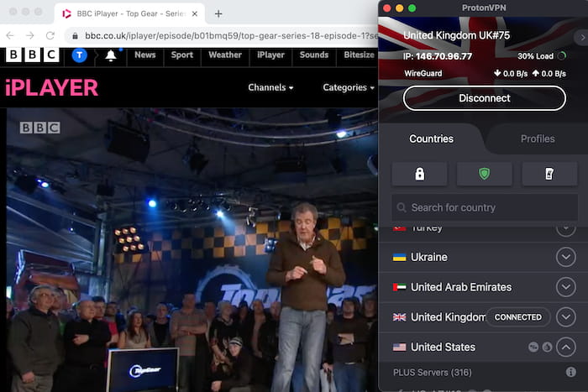The width and height of the screenshot is (588, 392).
Task: Open the Bitesize link in BBC nav
Action: click(x=359, y=55)
